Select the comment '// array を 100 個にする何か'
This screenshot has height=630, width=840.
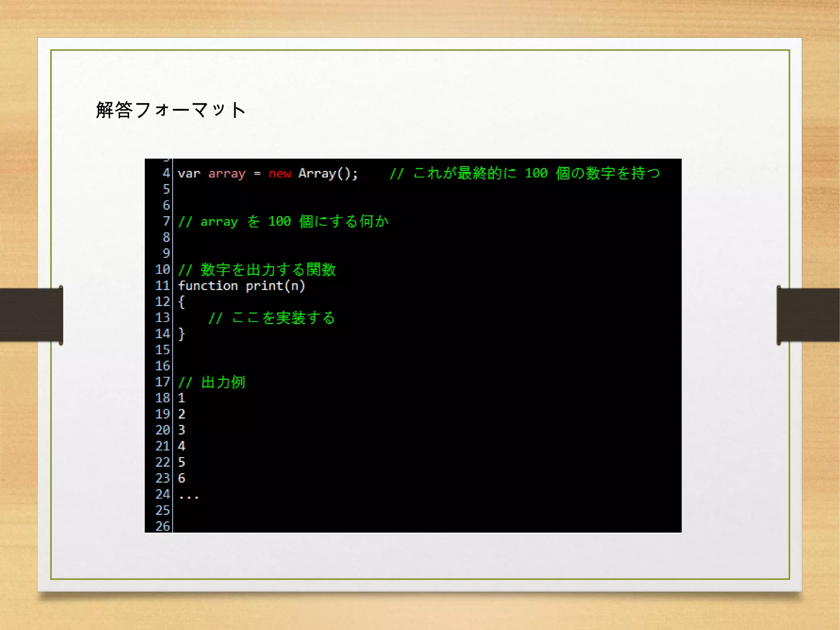[283, 222]
